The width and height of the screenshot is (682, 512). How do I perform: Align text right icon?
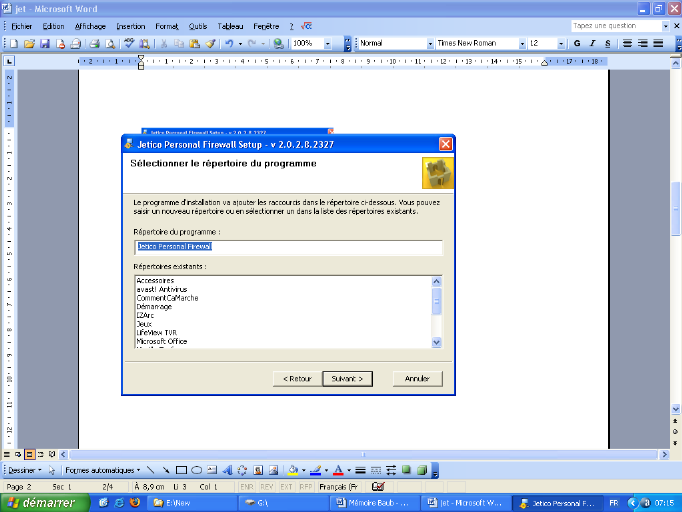[642, 43]
